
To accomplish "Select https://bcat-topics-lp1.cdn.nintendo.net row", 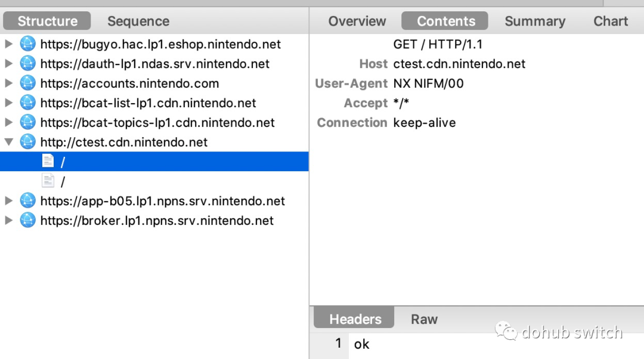I will [x=154, y=122].
